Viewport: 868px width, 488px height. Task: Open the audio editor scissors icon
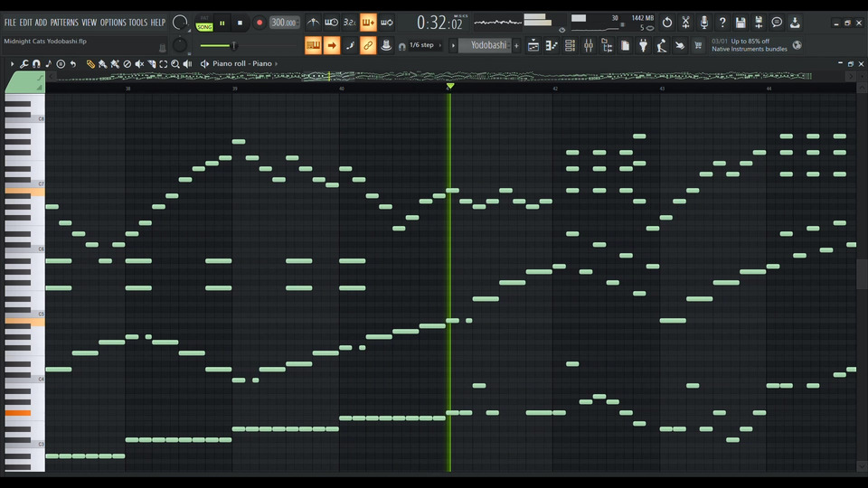click(685, 23)
